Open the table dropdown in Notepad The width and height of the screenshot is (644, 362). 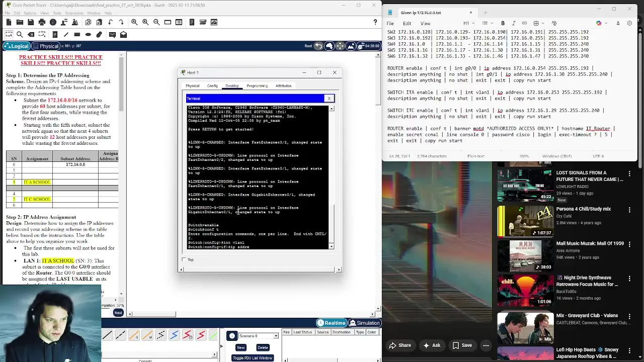click(538, 23)
